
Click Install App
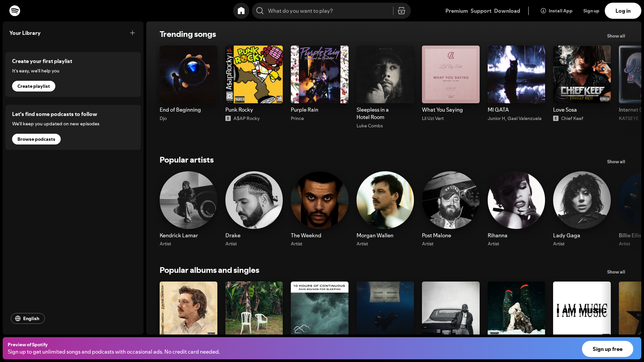[556, 11]
